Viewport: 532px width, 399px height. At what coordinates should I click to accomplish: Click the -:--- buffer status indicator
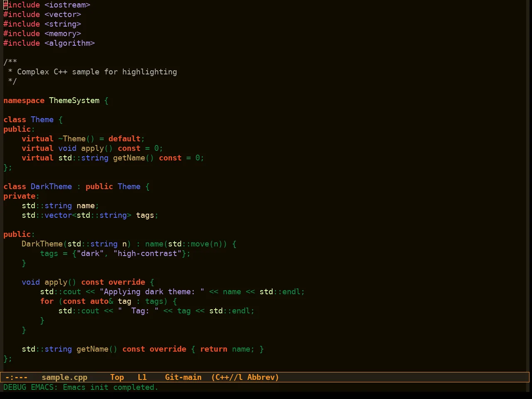pyautogui.click(x=16, y=377)
